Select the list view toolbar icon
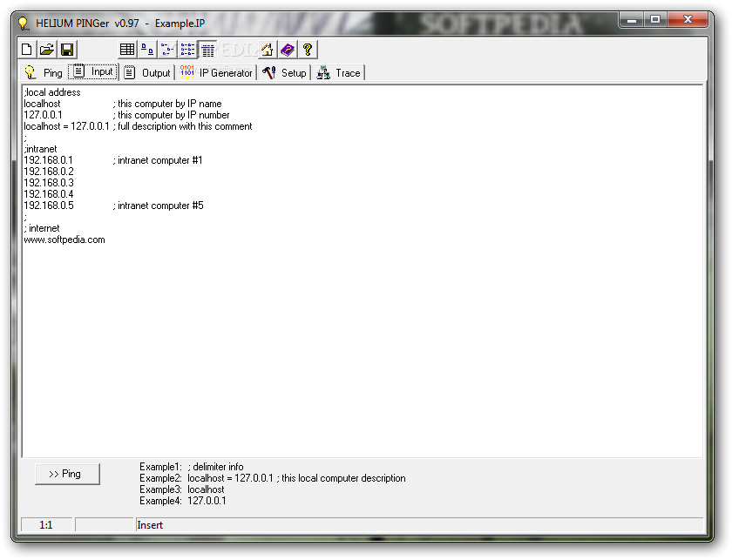 (187, 50)
